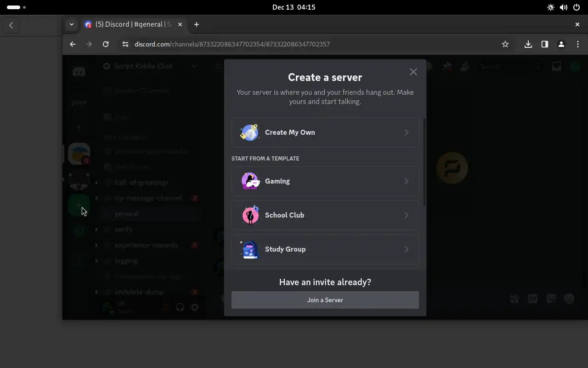Open the clock showing Dec 13 04:15
Image resolution: width=588 pixels, height=368 pixels.
click(294, 7)
